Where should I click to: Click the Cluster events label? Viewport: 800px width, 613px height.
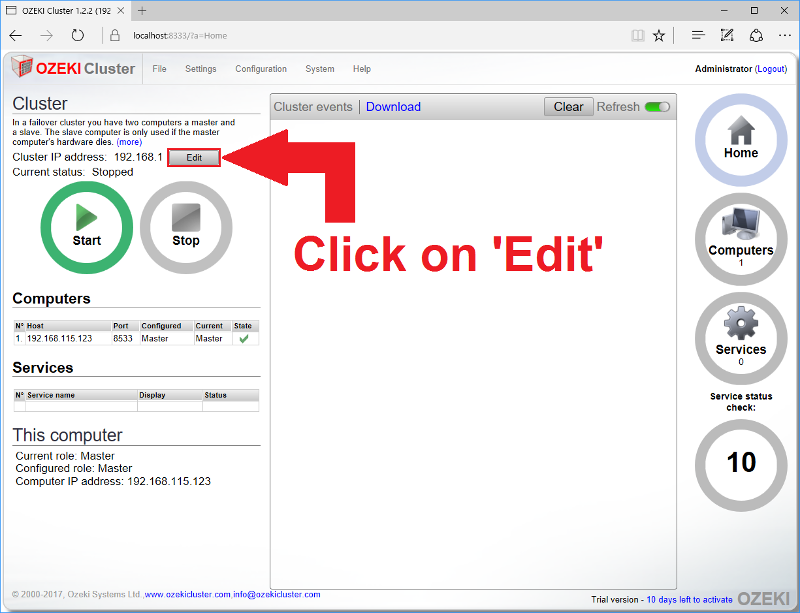pos(313,107)
